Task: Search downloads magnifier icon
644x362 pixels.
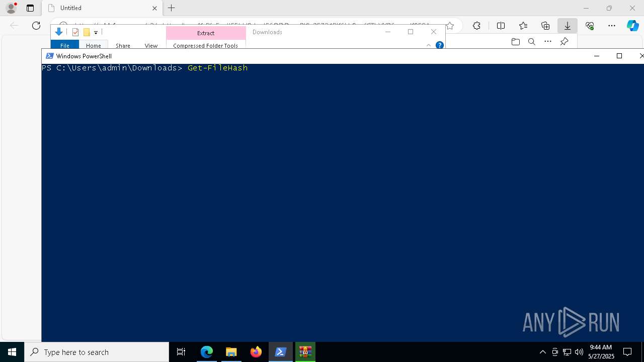Action: tap(532, 42)
